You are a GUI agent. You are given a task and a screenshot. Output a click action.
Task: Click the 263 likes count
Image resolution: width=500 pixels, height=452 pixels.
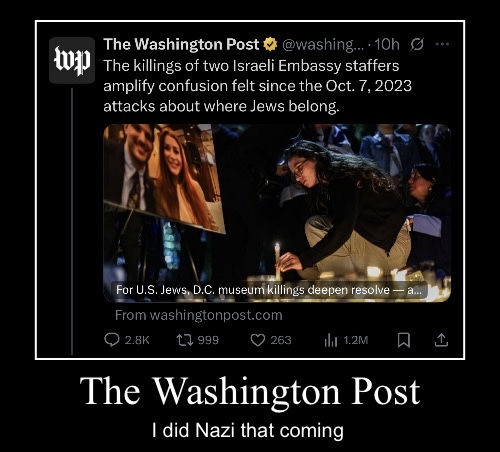click(281, 340)
